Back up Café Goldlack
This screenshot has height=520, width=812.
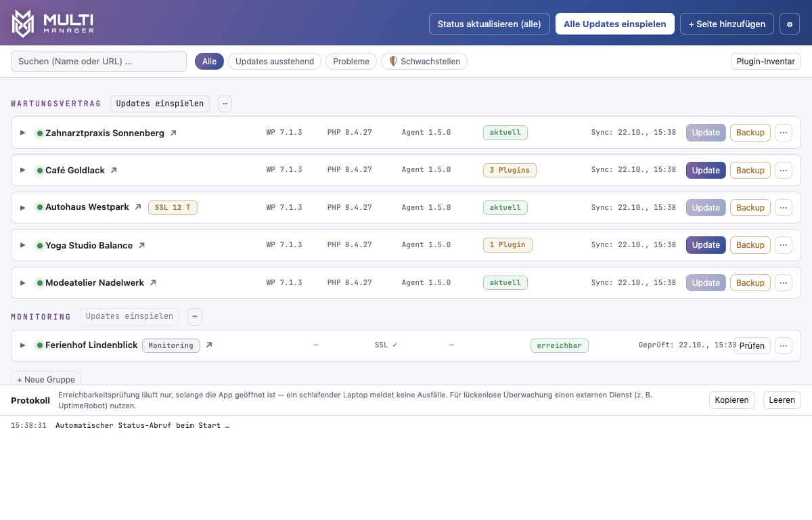coord(750,170)
